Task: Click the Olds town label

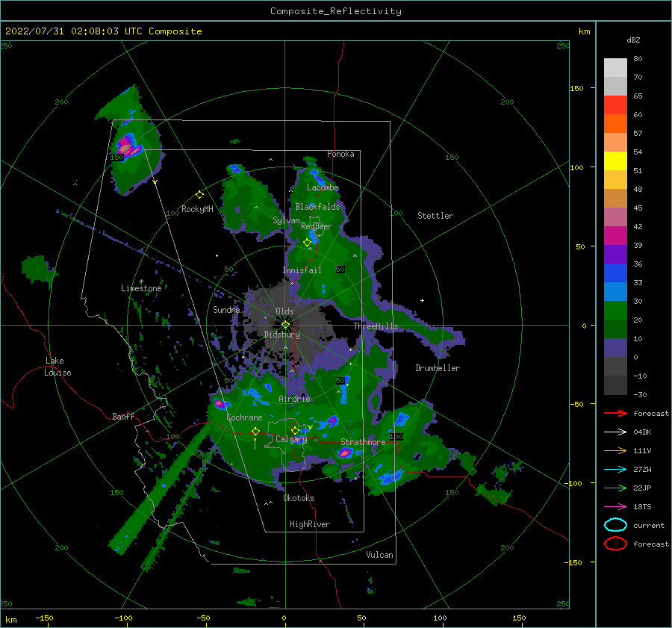Action: (284, 311)
